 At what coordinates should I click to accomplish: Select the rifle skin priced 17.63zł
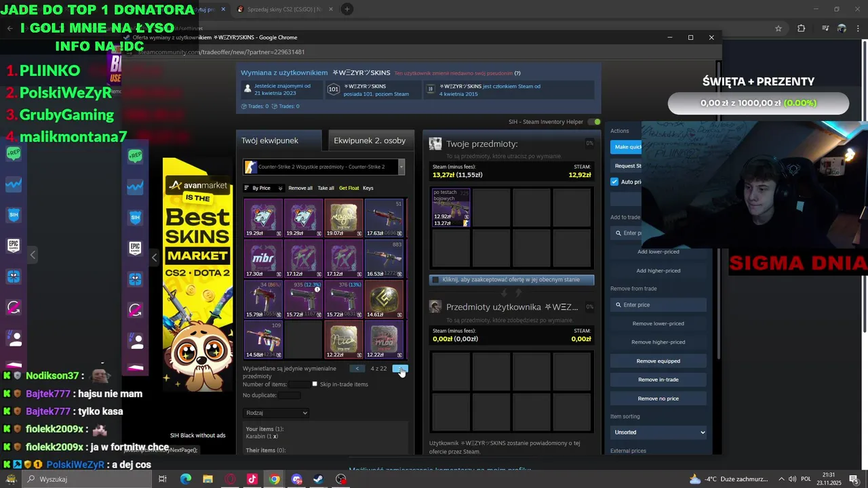tap(384, 218)
